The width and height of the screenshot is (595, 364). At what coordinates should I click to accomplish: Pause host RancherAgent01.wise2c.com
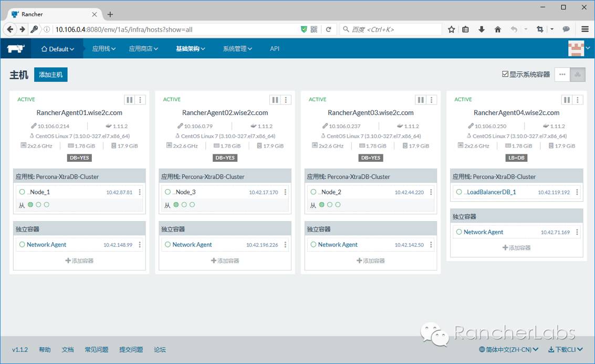click(129, 100)
